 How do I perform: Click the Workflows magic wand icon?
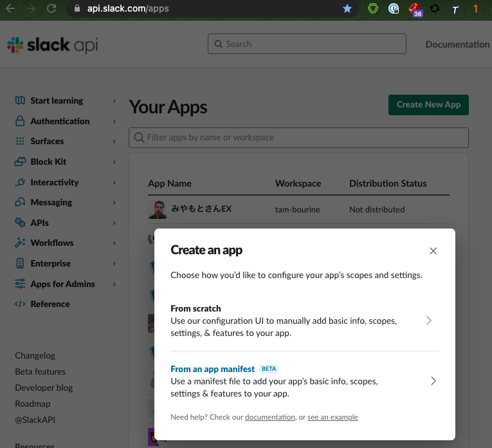click(20, 243)
